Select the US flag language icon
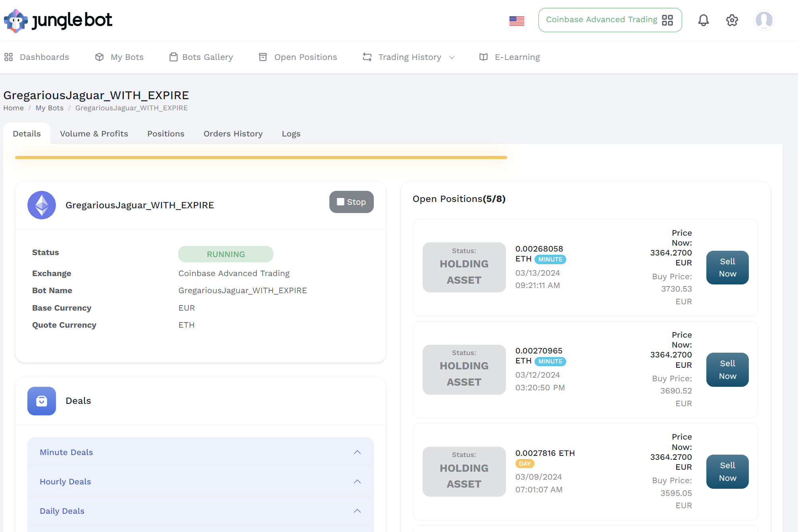 tap(517, 21)
